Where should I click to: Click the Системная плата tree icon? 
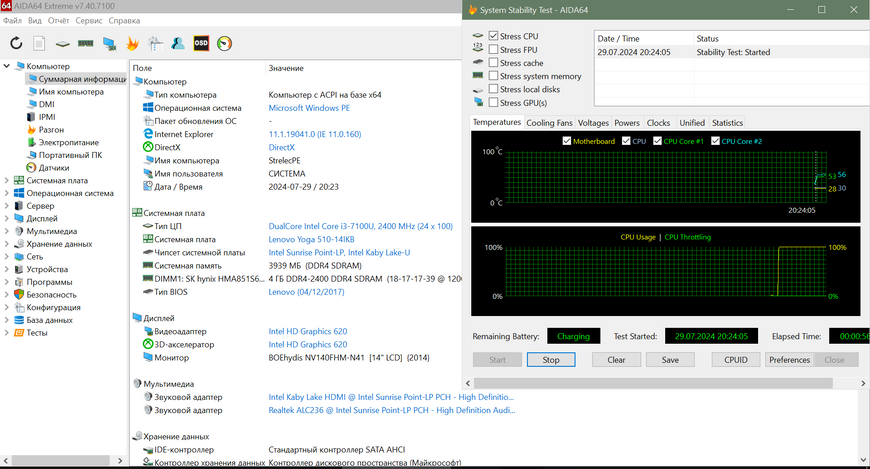tap(19, 180)
